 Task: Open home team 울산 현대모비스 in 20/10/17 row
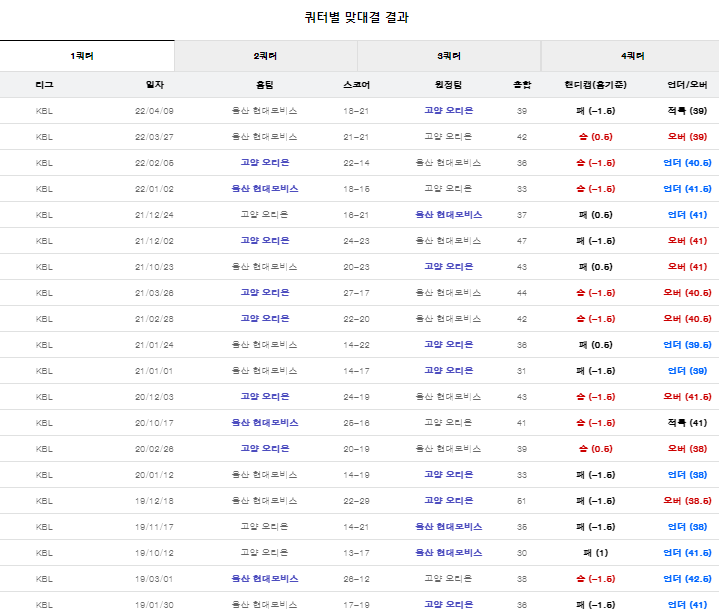point(265,422)
